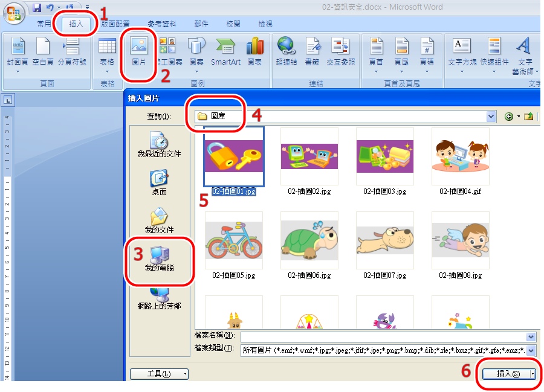This screenshot has height=392, width=544.
Task: Switch to Review (校閱) tab
Action: click(x=233, y=24)
